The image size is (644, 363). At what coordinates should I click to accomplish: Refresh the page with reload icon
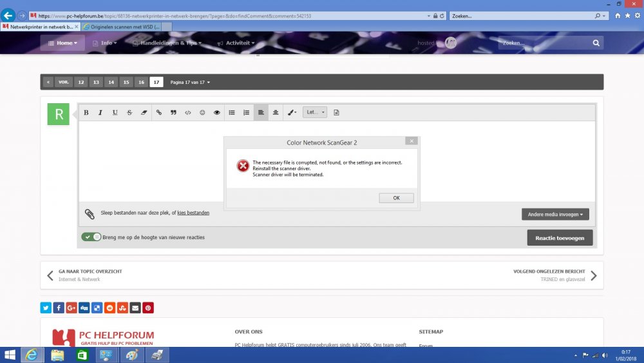pos(442,16)
